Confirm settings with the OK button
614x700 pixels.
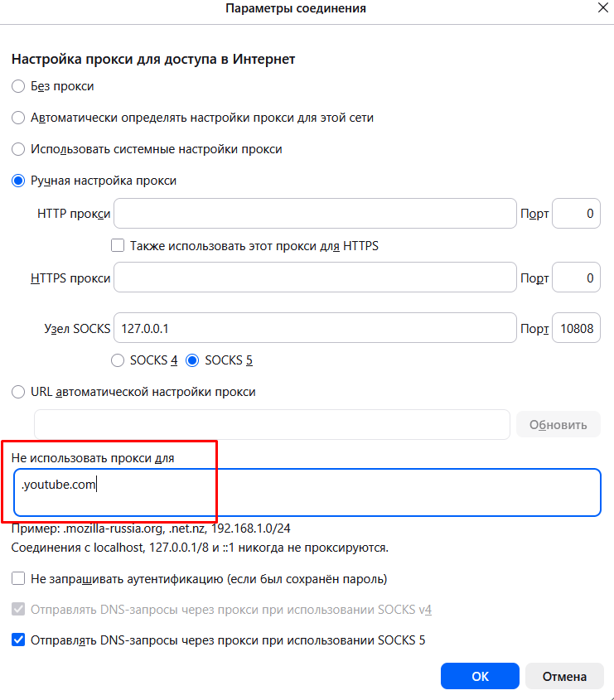(480, 676)
